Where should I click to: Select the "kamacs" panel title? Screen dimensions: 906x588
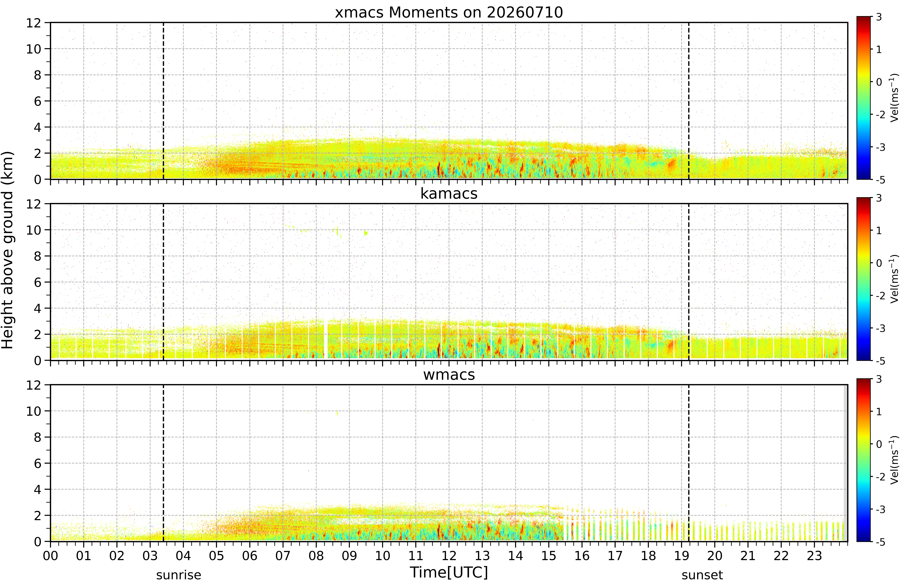pos(449,193)
